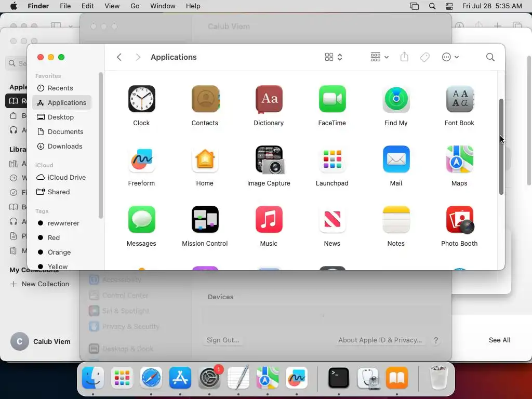Open the Window menu
Image resolution: width=532 pixels, height=399 pixels.
[163, 6]
